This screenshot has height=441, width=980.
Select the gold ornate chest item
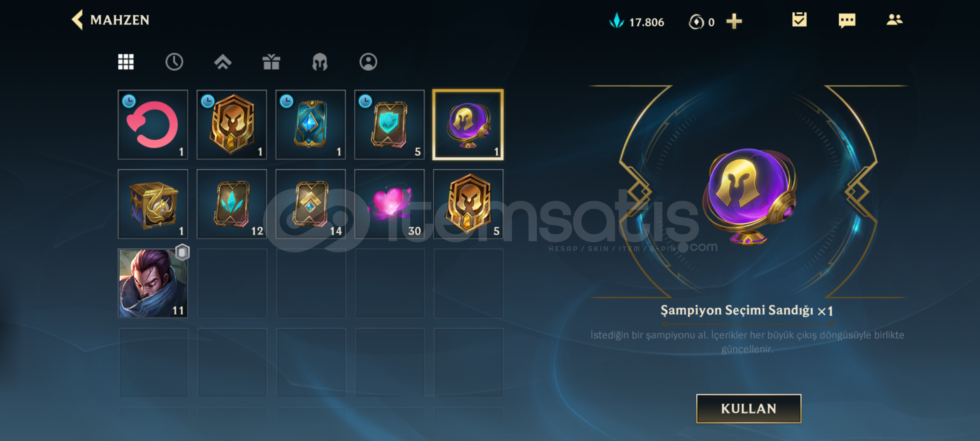point(153,204)
